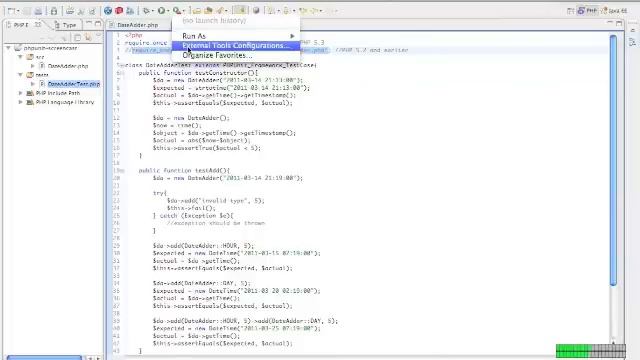This screenshot has width=640, height=360.
Task: Select DateAdderTest.php file in explorer
Action: (x=73, y=84)
